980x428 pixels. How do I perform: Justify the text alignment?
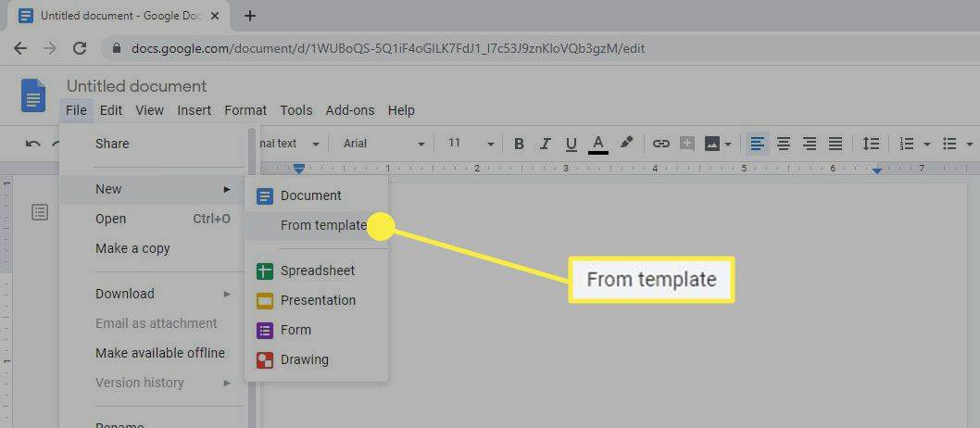(x=836, y=144)
